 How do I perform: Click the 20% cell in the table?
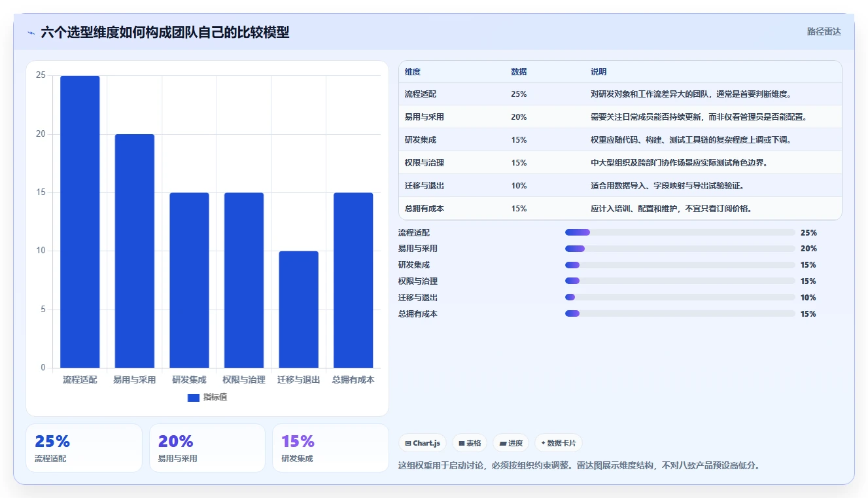519,117
